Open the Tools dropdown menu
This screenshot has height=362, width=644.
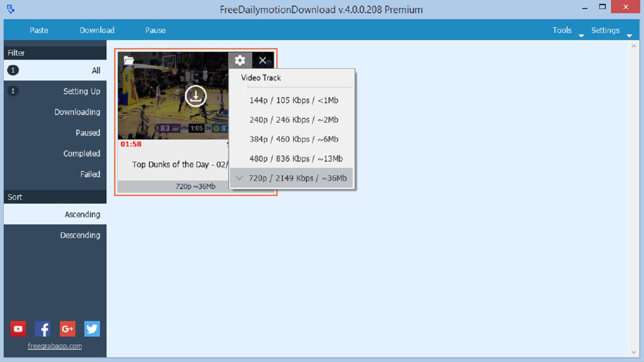(x=567, y=30)
